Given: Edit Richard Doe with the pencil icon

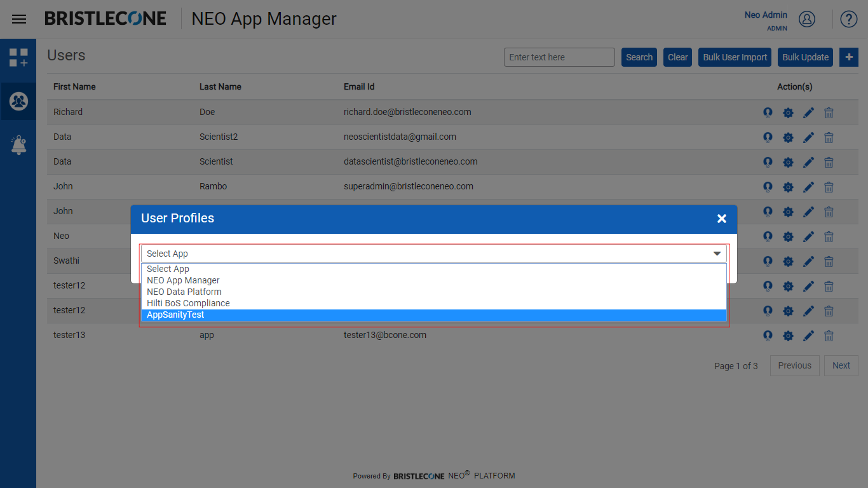Looking at the screenshot, I should (x=808, y=112).
